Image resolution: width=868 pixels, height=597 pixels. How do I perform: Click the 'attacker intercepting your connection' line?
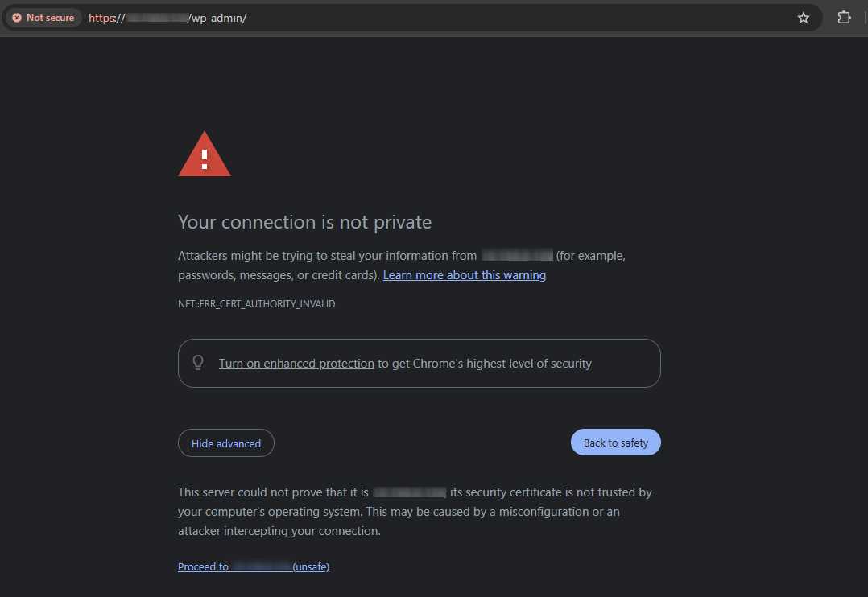pos(279,531)
